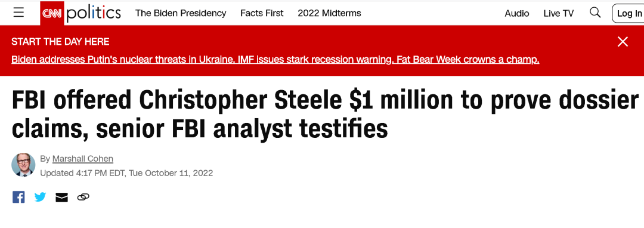Open Facts First menu item

[x=262, y=13]
